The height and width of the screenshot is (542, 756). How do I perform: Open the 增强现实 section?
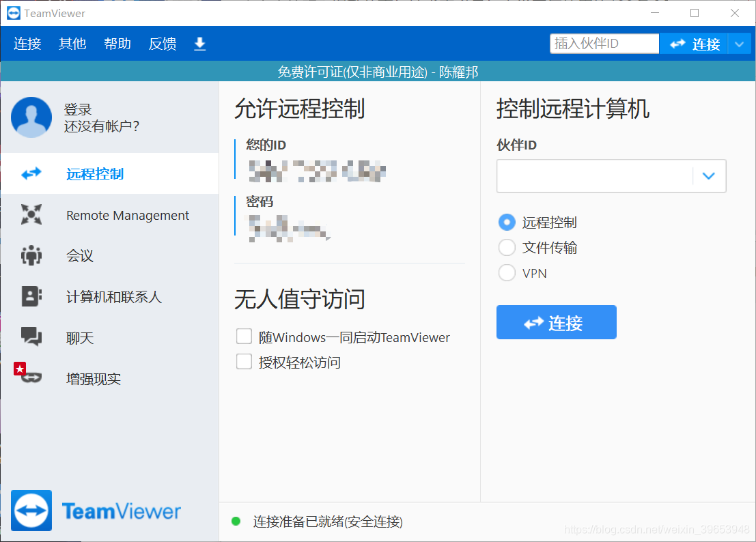pyautogui.click(x=109, y=378)
